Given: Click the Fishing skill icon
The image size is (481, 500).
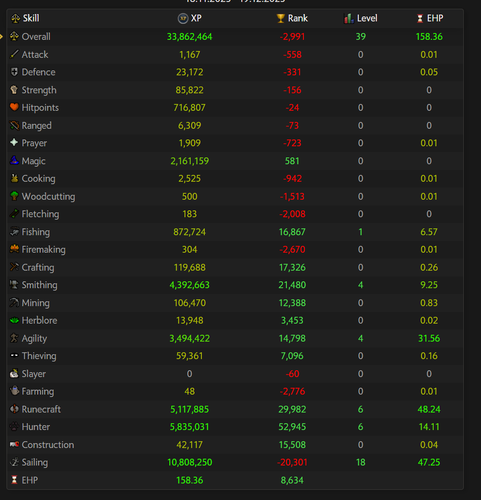Looking at the screenshot, I should [x=14, y=231].
